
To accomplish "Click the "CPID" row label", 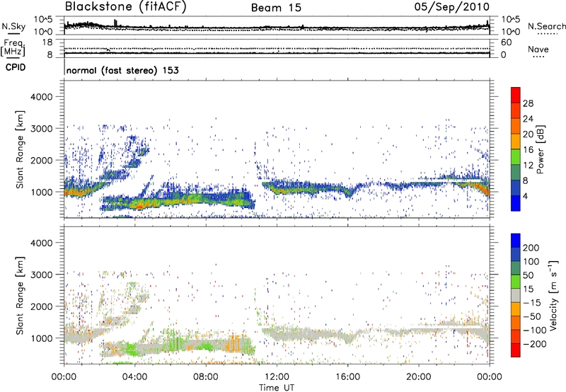I will tap(16, 67).
